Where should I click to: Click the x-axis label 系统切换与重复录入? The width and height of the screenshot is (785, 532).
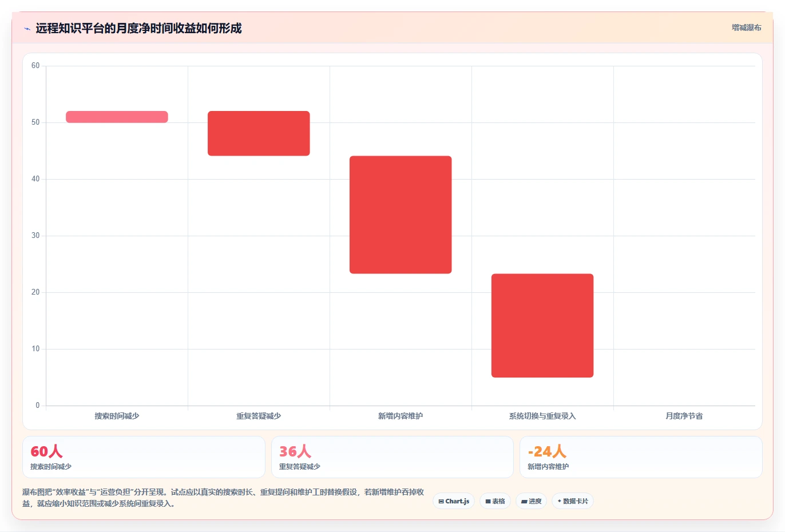point(542,416)
